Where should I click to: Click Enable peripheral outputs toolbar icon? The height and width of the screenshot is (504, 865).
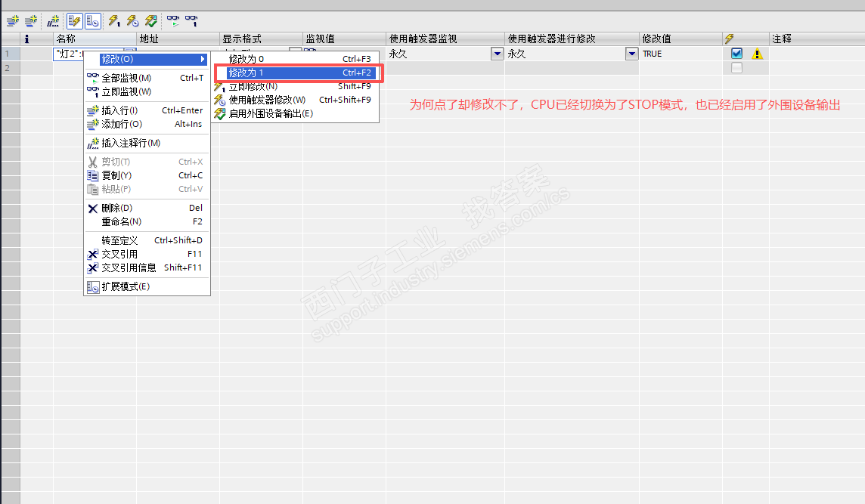[151, 21]
